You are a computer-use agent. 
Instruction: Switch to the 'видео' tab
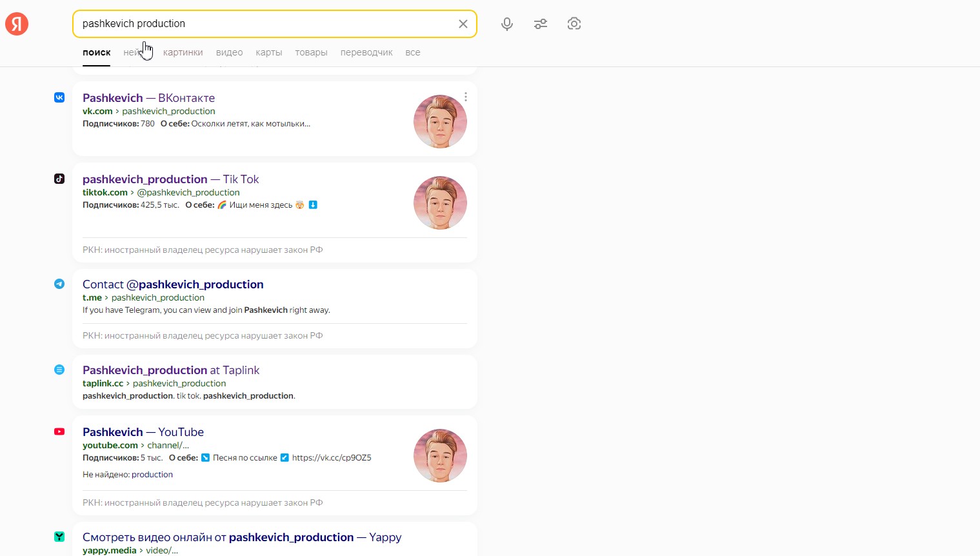[x=230, y=52]
